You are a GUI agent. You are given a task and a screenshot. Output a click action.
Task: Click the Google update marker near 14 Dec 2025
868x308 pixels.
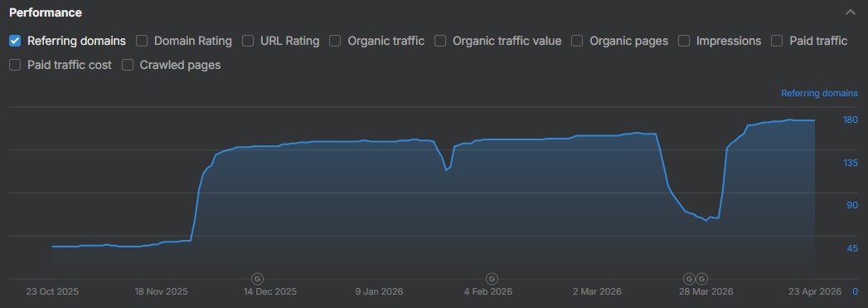coord(257,278)
